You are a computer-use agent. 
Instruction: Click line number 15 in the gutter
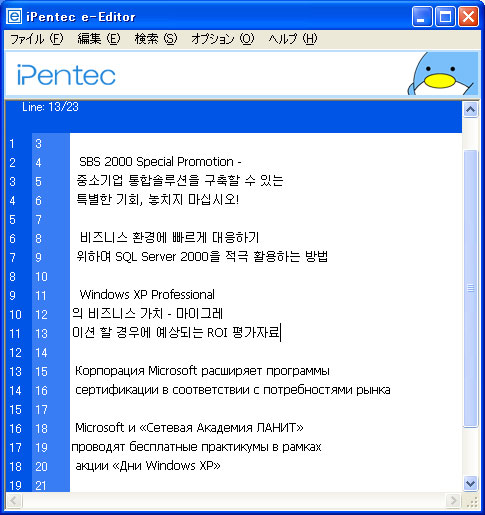point(42,372)
